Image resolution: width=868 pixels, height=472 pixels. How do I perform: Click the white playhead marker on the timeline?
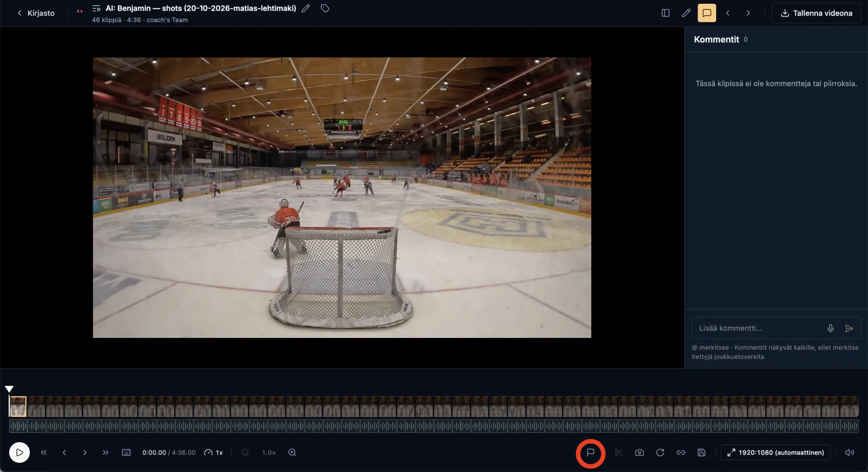pos(9,389)
